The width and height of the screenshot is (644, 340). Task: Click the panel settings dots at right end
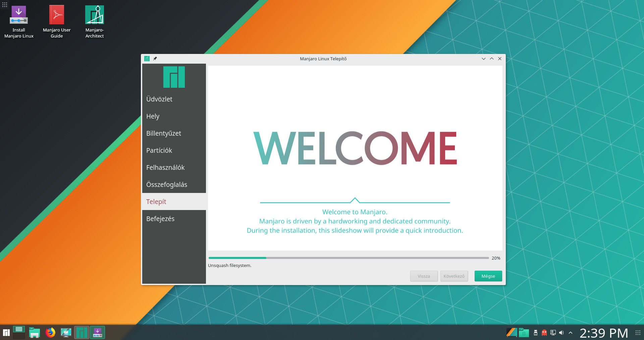coord(638,333)
